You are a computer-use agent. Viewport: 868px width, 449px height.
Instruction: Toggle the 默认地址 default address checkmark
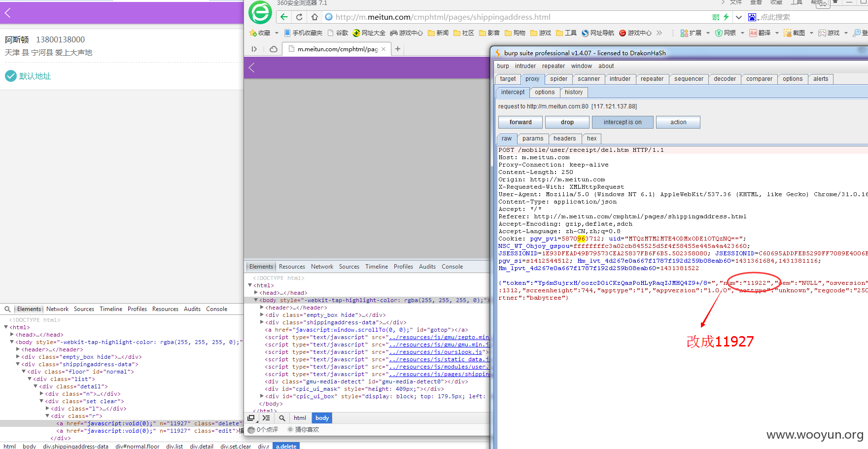point(10,76)
